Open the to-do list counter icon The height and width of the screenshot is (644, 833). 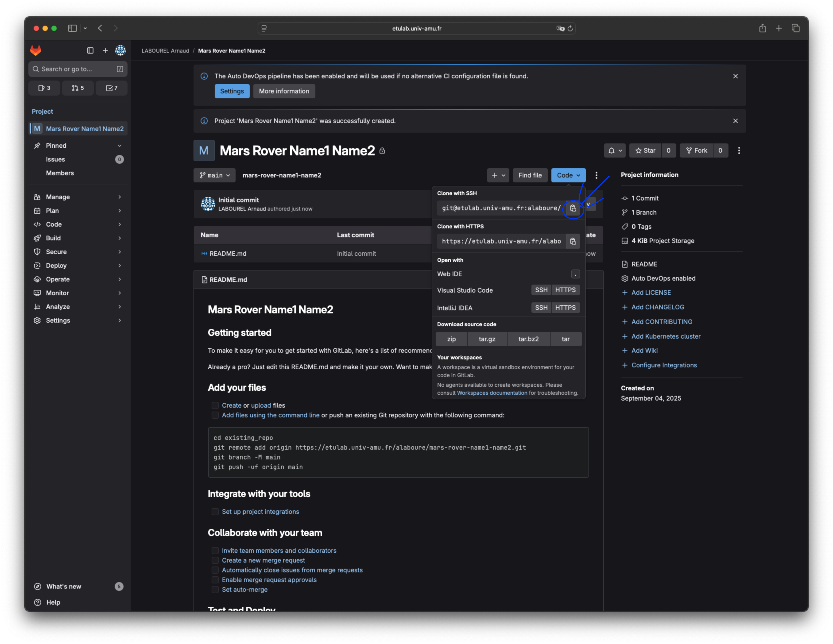111,88
